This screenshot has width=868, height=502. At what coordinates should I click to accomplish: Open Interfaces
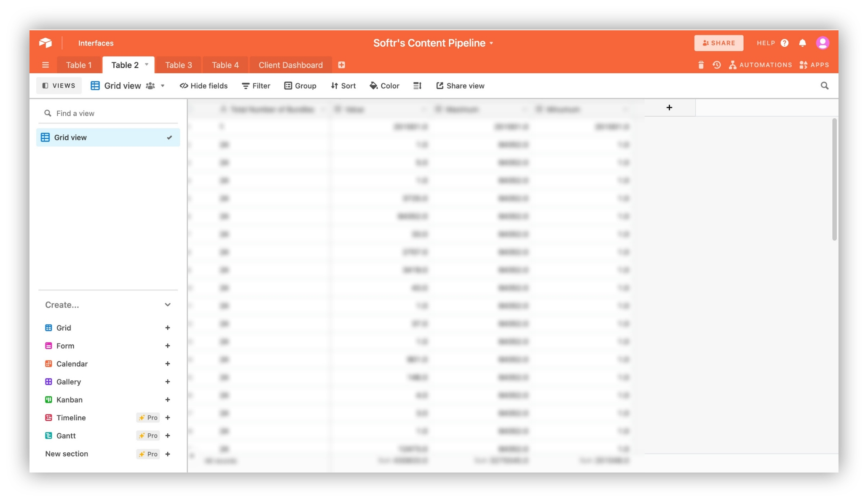click(x=96, y=43)
